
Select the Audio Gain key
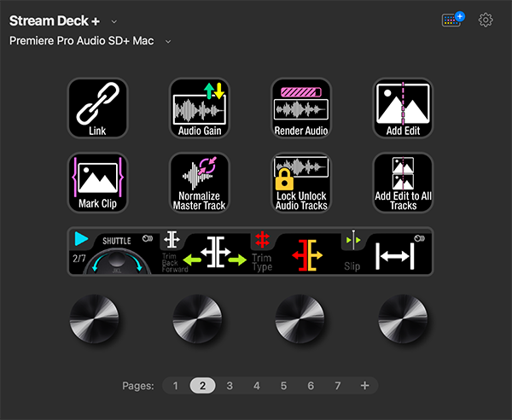click(x=199, y=108)
